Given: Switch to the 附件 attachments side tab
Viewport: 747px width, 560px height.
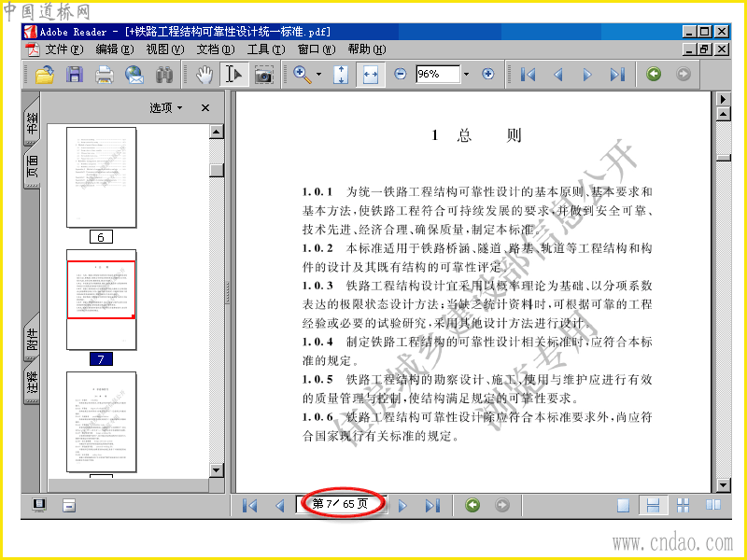Looking at the screenshot, I should [x=32, y=338].
